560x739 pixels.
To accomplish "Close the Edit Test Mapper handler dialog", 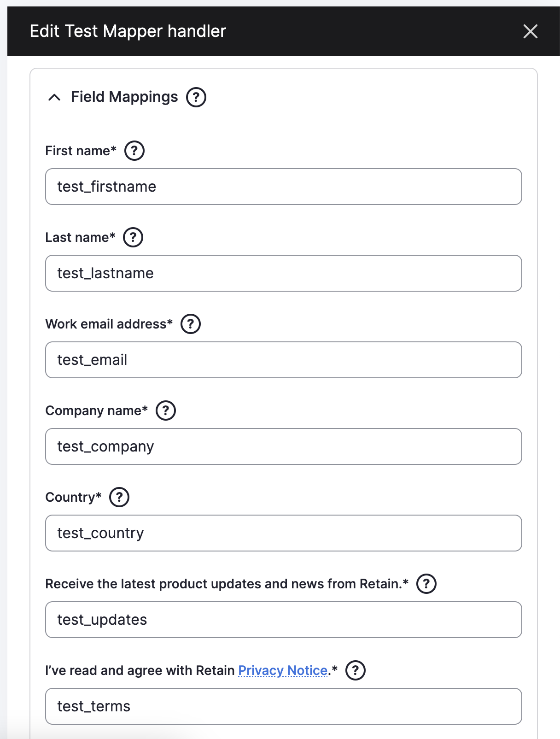I will click(x=531, y=31).
